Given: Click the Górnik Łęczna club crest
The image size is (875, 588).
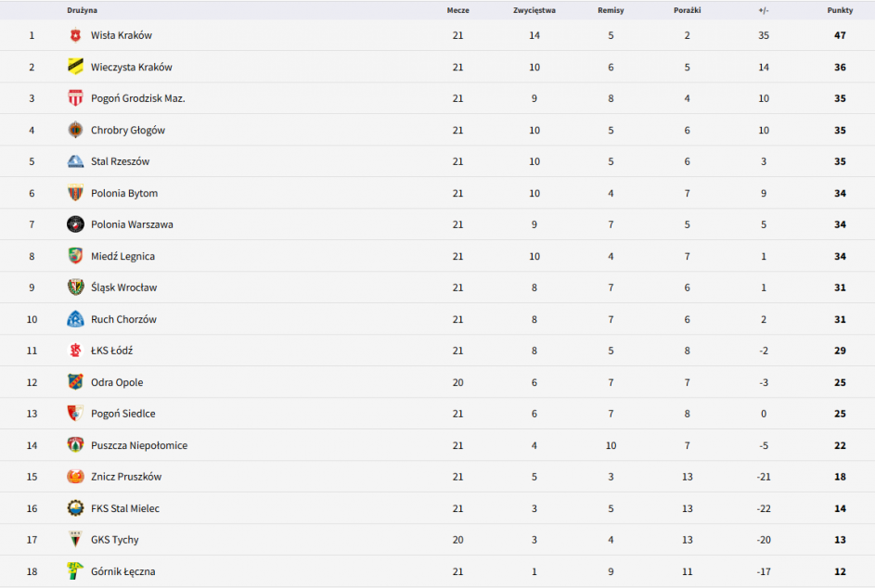Looking at the screenshot, I should tap(75, 571).
